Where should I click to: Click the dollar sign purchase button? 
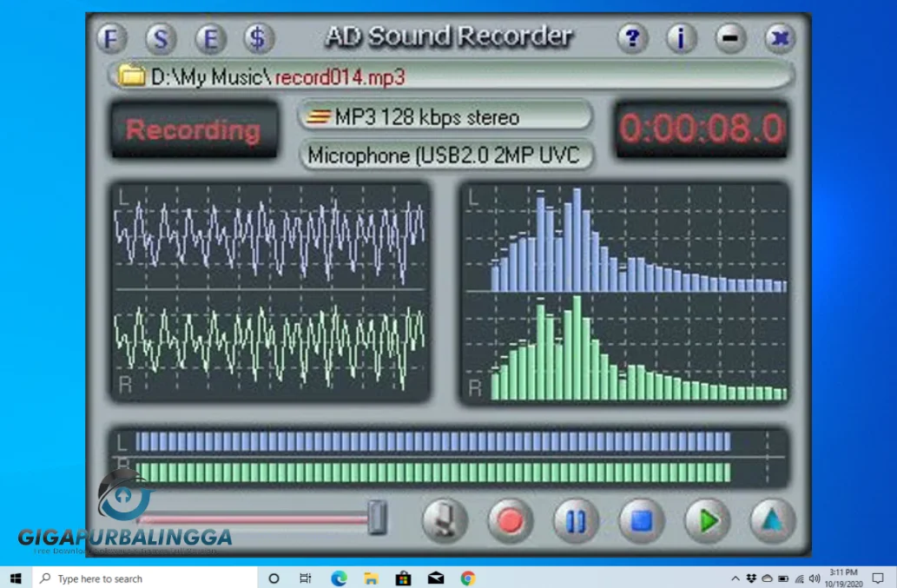(x=259, y=39)
